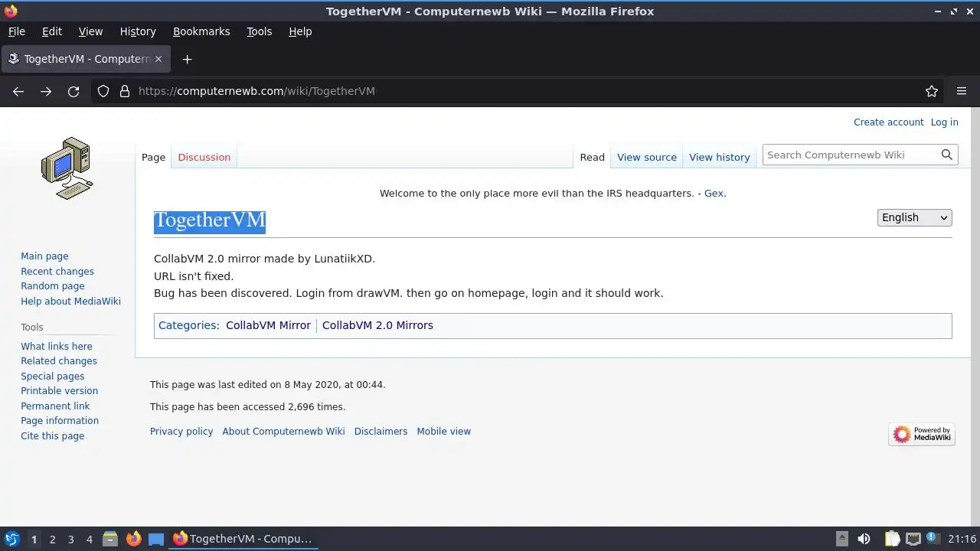Click the Firefox logo in the title bar
Image resolution: width=980 pixels, height=551 pixels.
(11, 11)
